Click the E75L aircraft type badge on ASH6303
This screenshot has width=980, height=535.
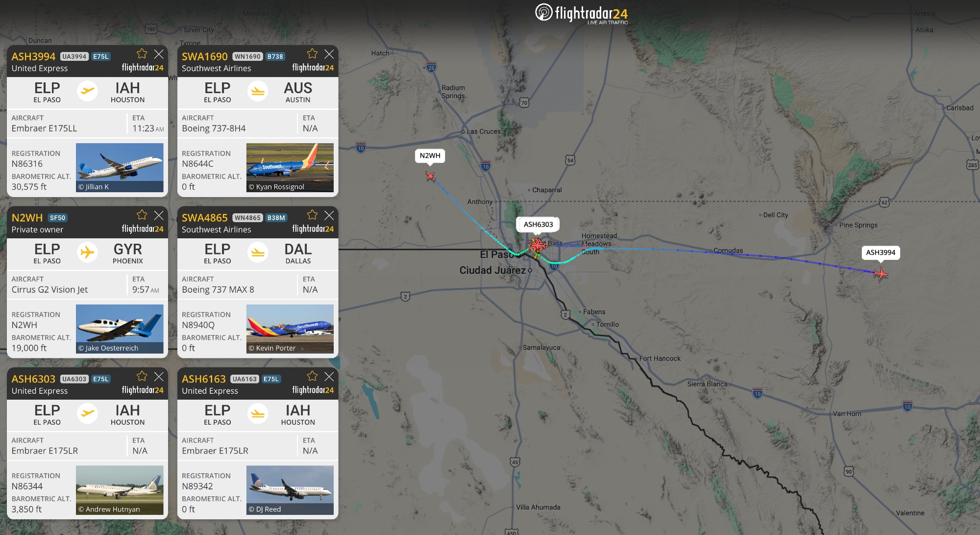click(101, 379)
